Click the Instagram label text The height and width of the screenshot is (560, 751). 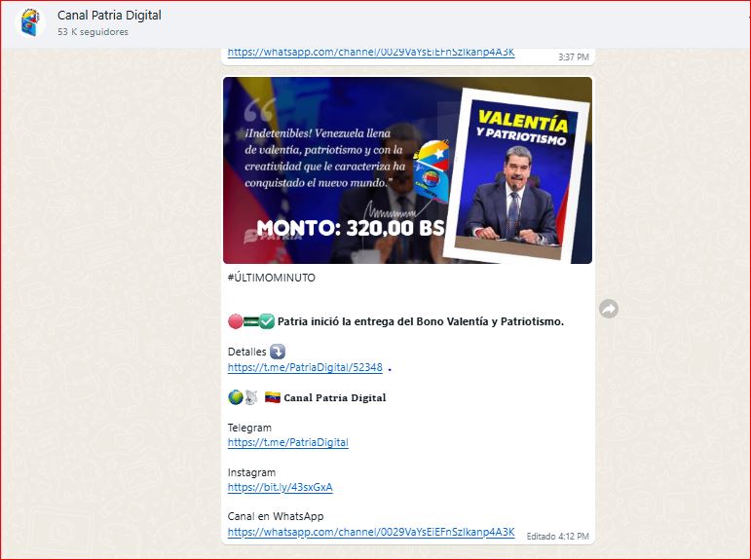click(x=251, y=472)
